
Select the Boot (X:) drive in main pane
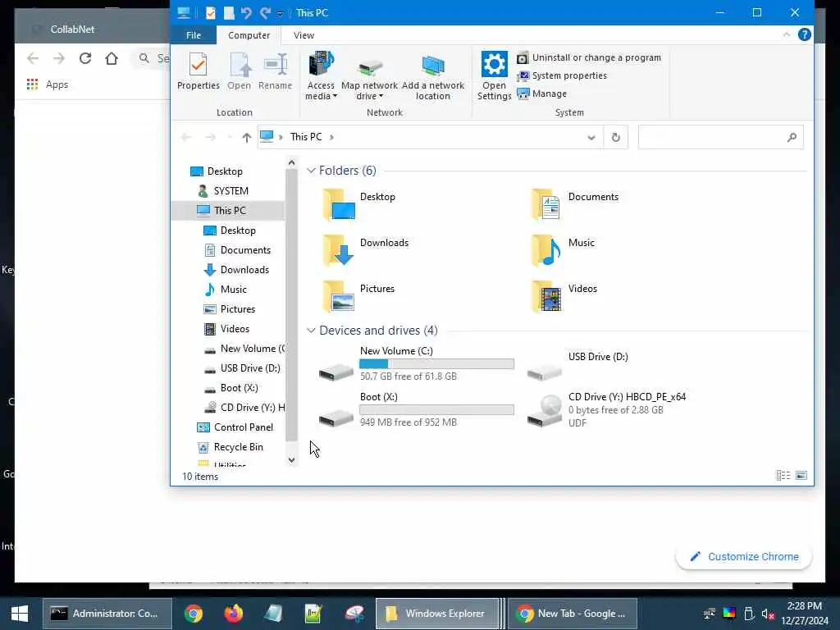click(x=416, y=410)
